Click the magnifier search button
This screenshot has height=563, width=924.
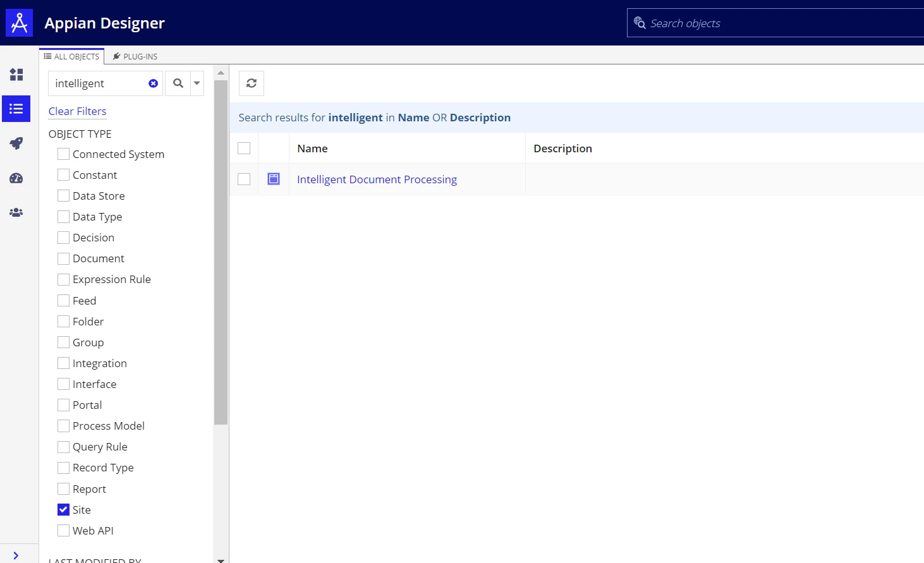[x=178, y=83]
